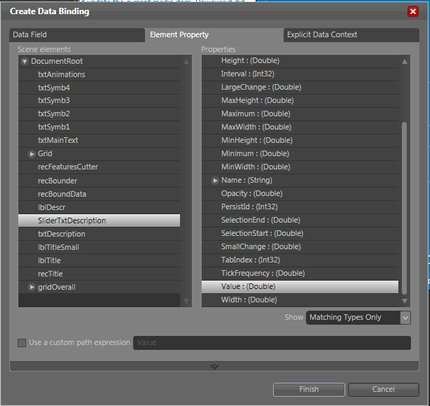Click the Finish button
430x406 pixels.
pyautogui.click(x=309, y=389)
